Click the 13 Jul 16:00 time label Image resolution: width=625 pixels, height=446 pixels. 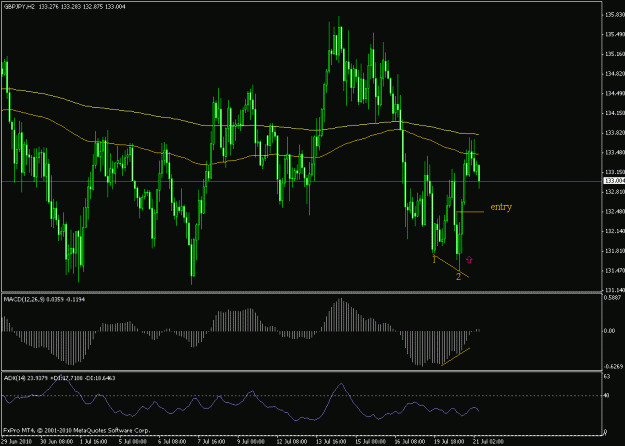[x=331, y=442]
